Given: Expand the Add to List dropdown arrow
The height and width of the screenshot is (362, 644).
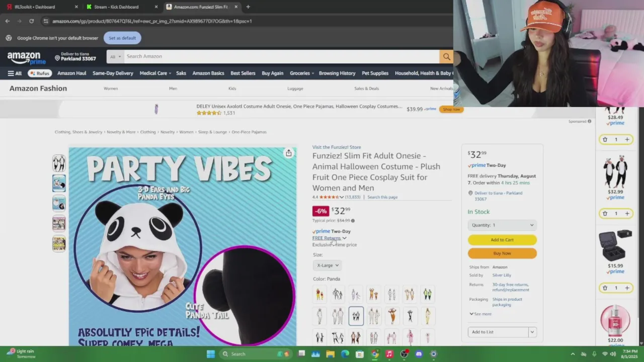Looking at the screenshot, I should click(532, 332).
